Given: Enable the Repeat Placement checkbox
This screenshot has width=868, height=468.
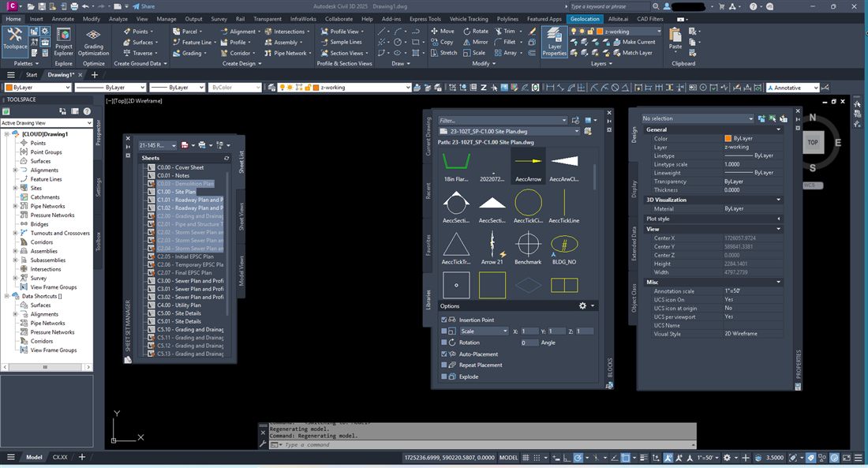Looking at the screenshot, I should [x=444, y=365].
